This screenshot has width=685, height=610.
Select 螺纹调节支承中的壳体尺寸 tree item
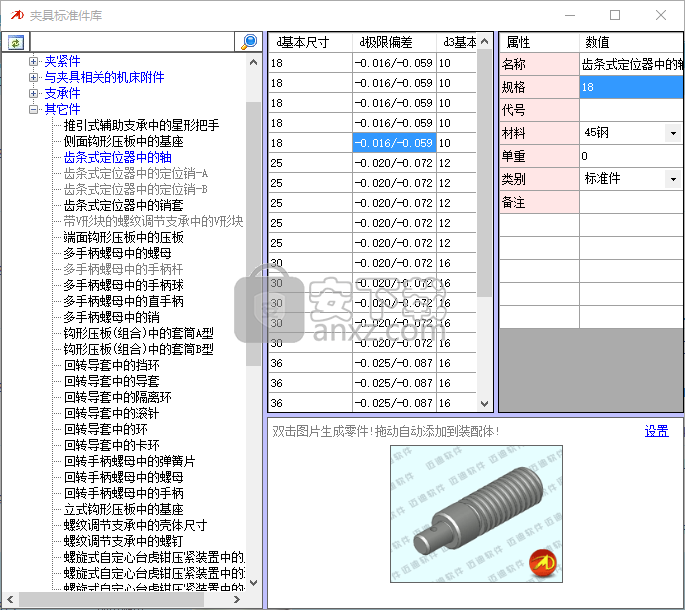(x=135, y=525)
